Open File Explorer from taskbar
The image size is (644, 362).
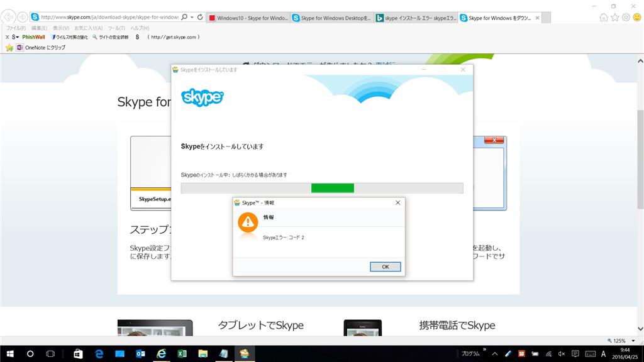point(203,354)
